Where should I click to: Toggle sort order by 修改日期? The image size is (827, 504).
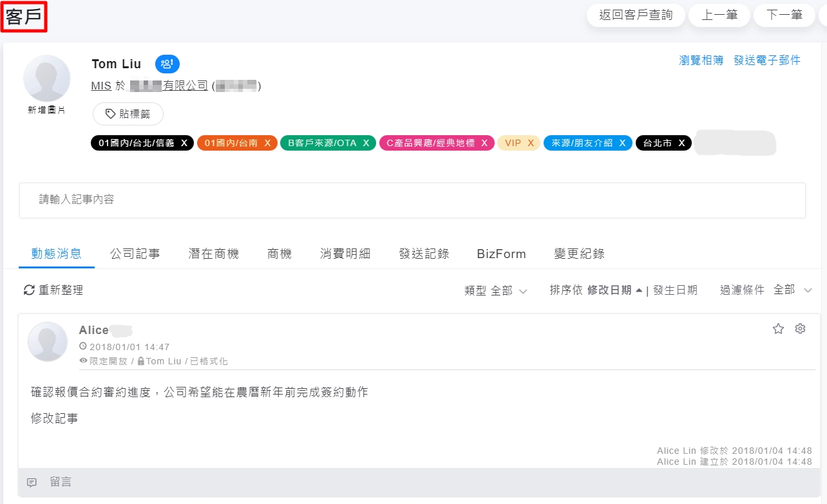click(614, 290)
